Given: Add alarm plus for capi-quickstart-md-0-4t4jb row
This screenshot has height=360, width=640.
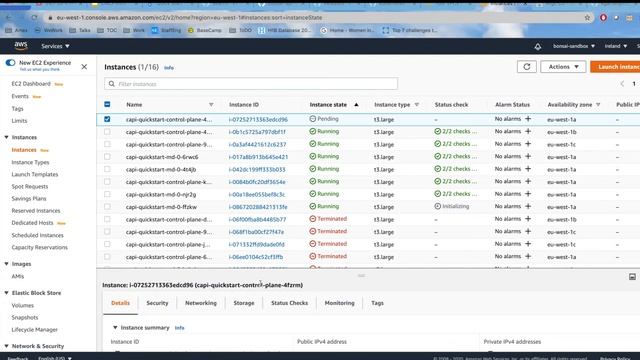Looking at the screenshot, I should pos(528,169).
